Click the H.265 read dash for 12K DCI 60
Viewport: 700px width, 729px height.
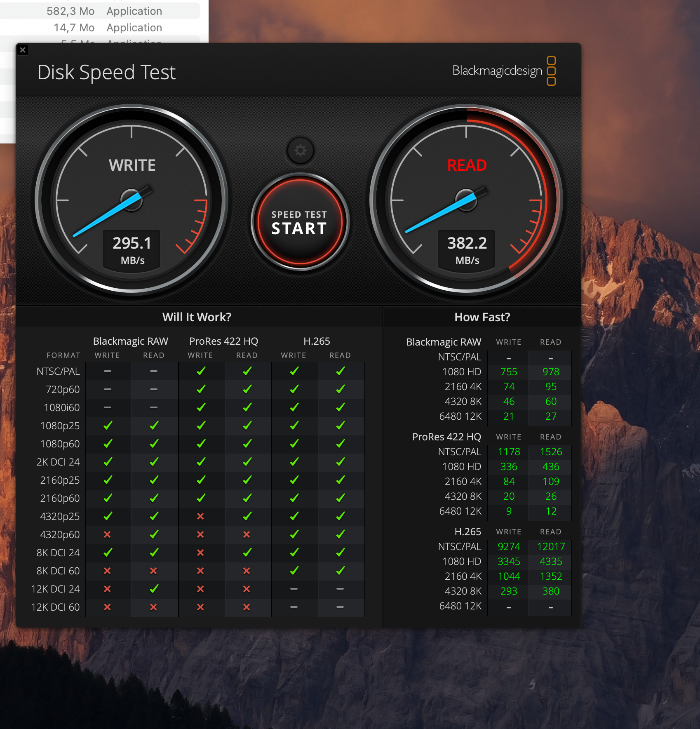pyautogui.click(x=340, y=607)
